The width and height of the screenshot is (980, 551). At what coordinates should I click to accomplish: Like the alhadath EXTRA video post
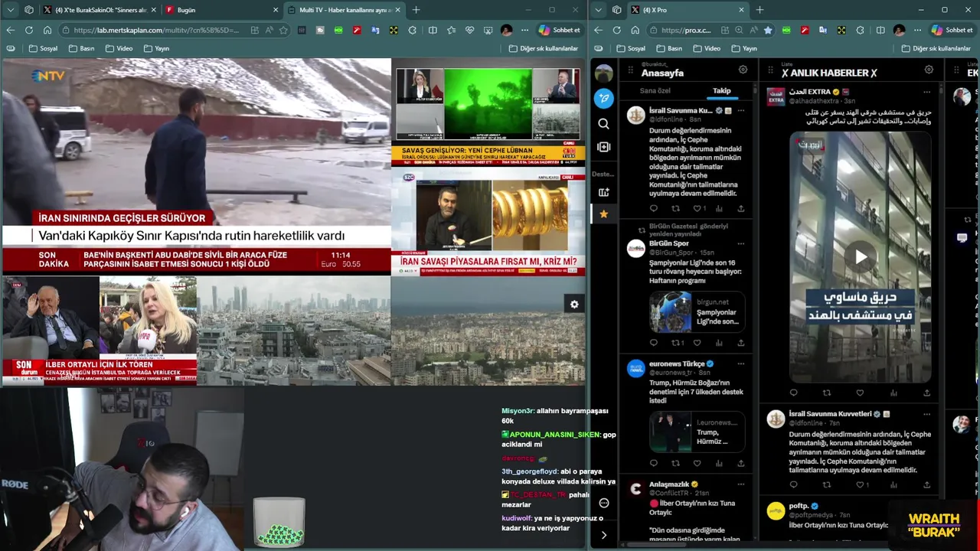click(x=860, y=393)
